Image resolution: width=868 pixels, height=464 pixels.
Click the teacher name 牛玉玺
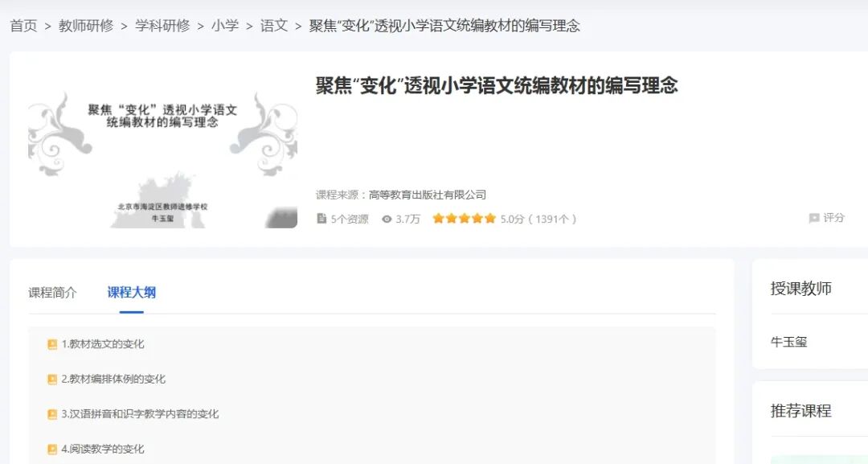coord(788,342)
